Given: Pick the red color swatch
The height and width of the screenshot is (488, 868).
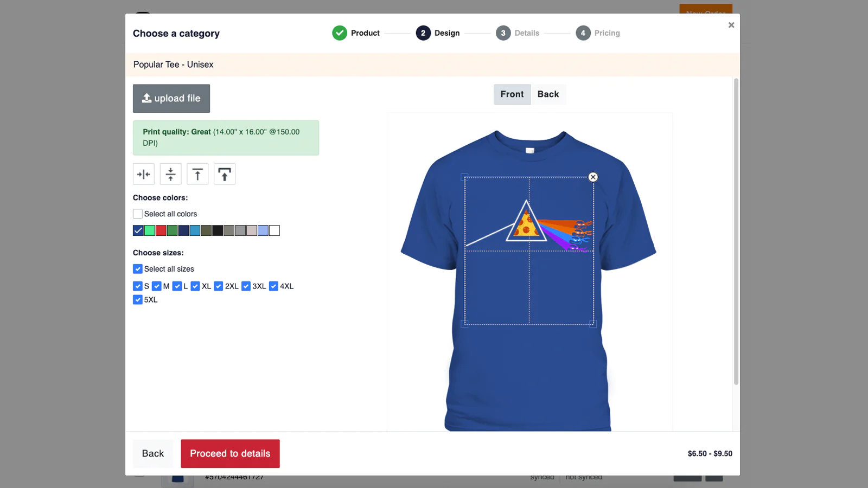Looking at the screenshot, I should coord(161,230).
